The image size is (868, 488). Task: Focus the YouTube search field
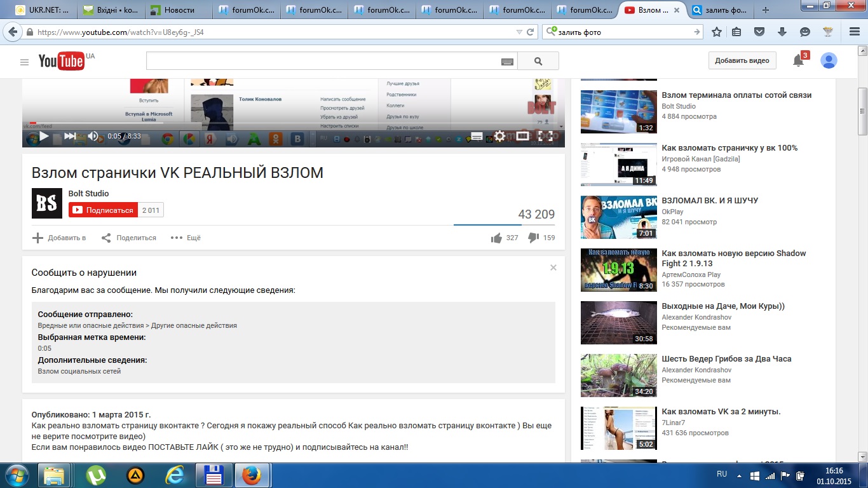(323, 61)
